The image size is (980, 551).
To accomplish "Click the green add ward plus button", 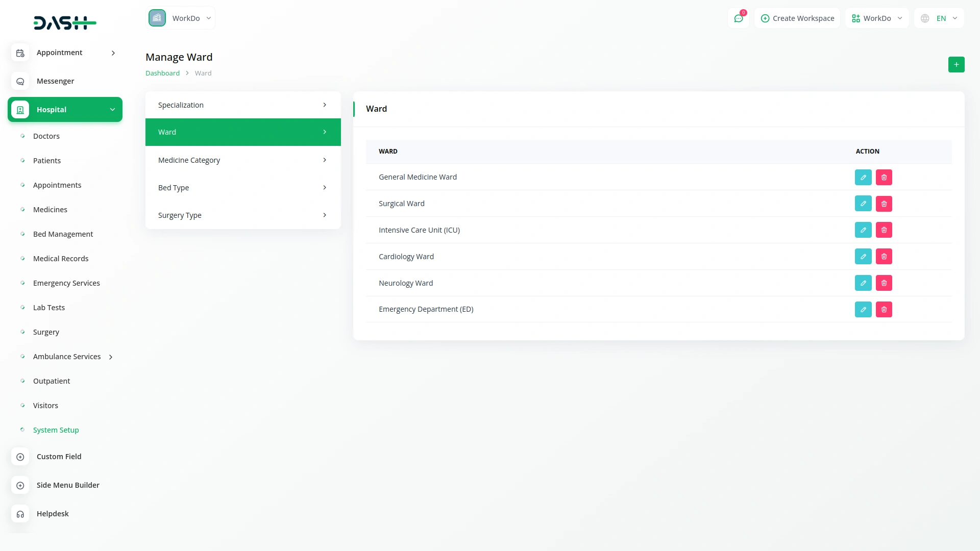I will 956,65.
